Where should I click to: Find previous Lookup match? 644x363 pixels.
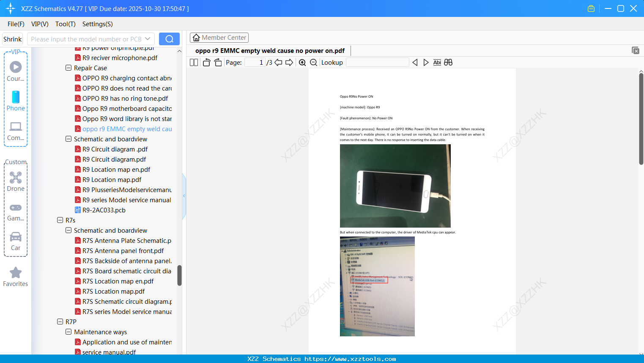point(415,63)
